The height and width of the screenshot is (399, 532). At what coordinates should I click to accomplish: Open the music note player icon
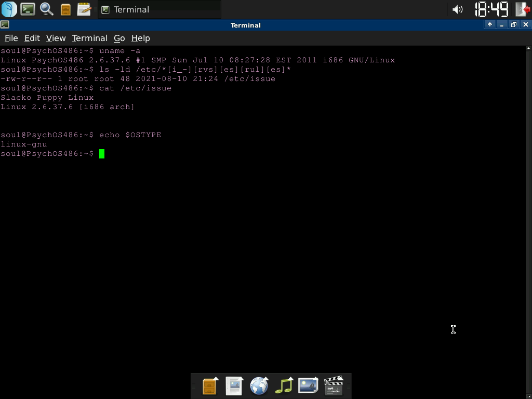pos(284,386)
